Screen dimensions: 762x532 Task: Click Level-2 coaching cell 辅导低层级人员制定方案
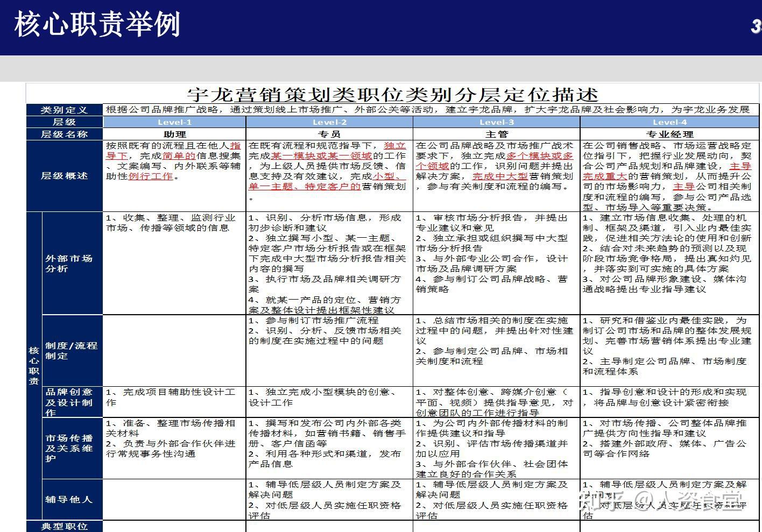point(329,500)
